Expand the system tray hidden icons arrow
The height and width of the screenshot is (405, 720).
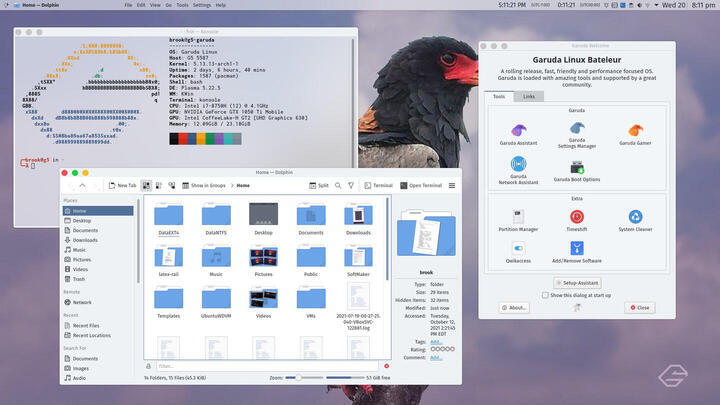(x=656, y=5)
